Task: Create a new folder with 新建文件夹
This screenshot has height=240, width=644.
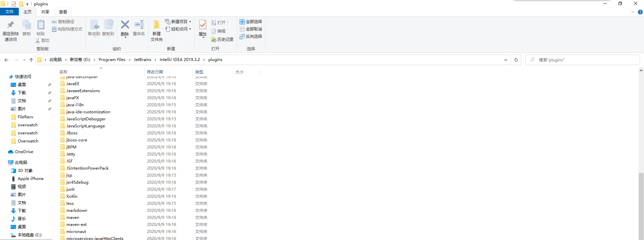Action: 157,31
